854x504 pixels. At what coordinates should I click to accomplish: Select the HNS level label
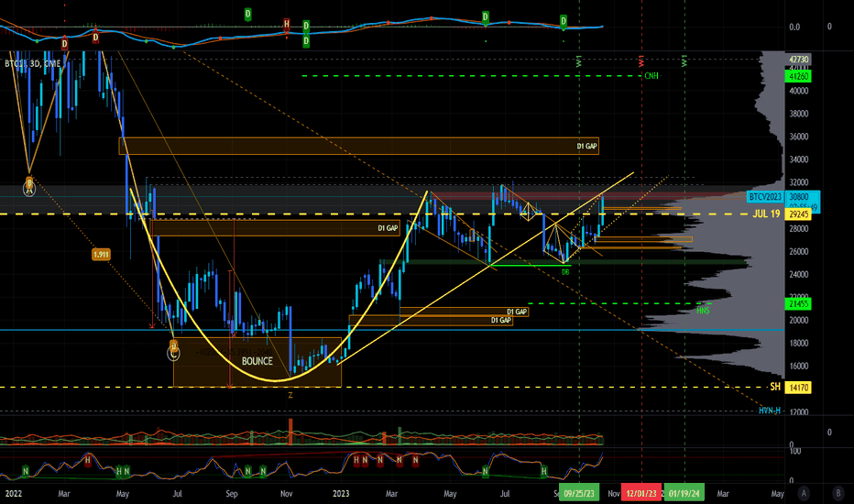click(703, 311)
